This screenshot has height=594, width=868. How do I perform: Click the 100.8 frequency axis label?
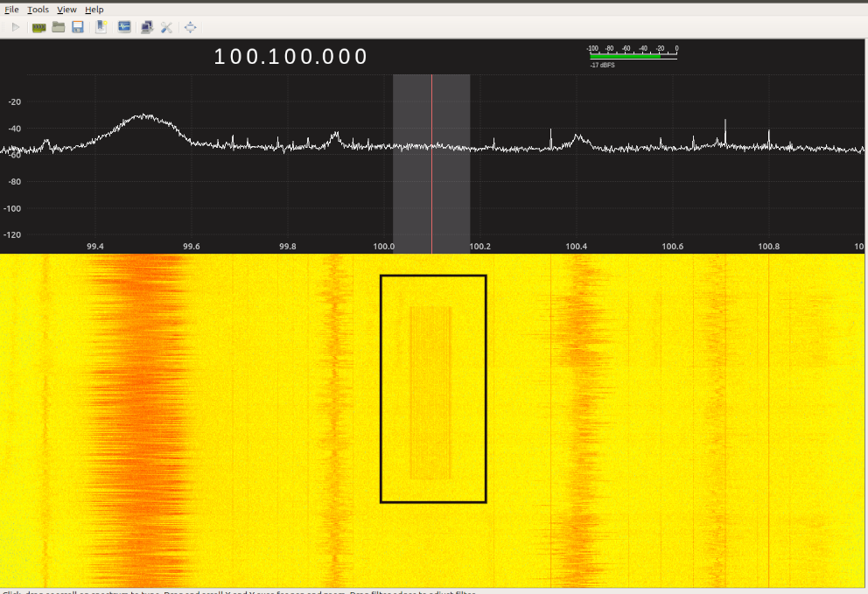pyautogui.click(x=769, y=247)
